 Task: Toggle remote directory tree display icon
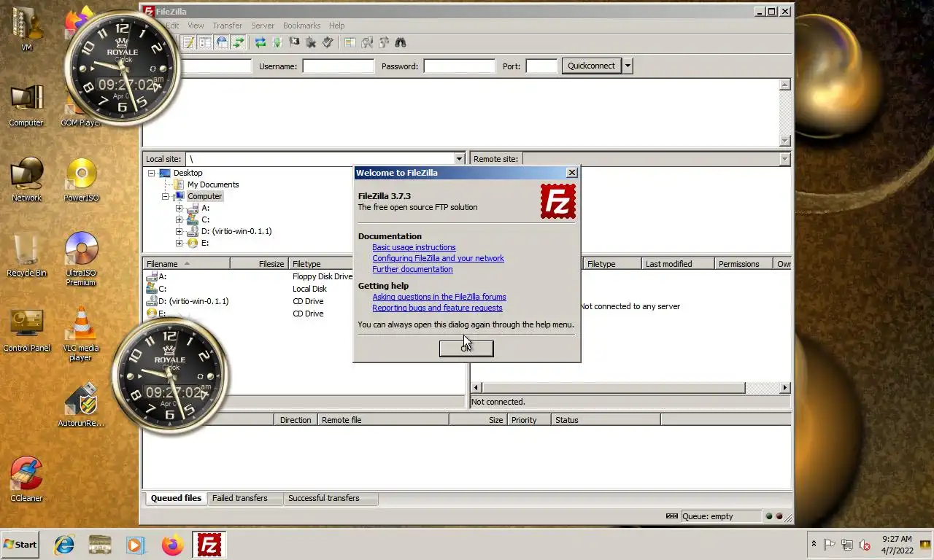coord(222,43)
